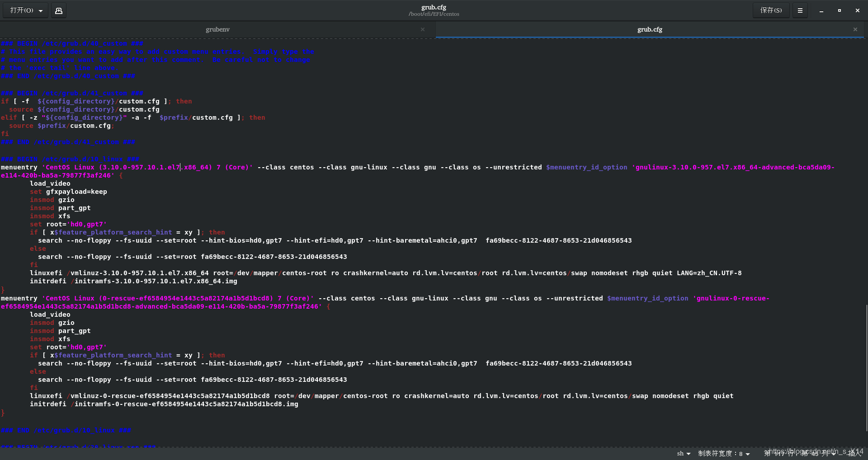Select the grub.cfg tab
Image resolution: width=868 pixels, height=460 pixels.
click(x=650, y=29)
